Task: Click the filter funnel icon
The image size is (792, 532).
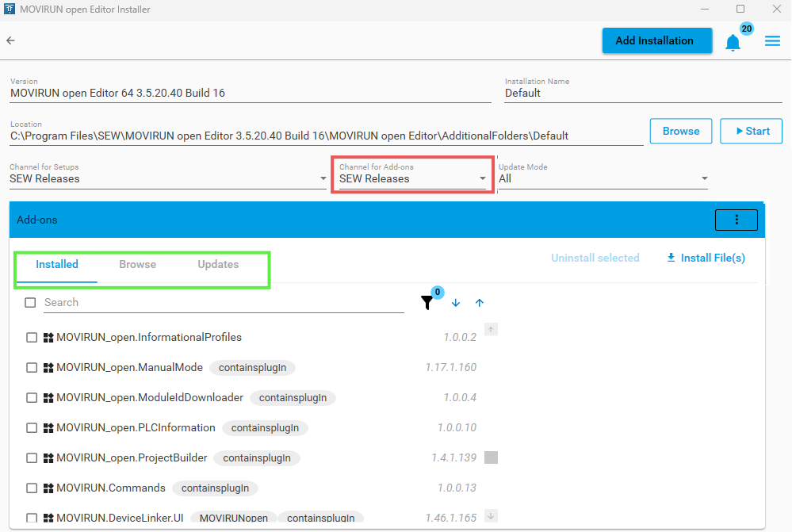Action: click(x=427, y=303)
